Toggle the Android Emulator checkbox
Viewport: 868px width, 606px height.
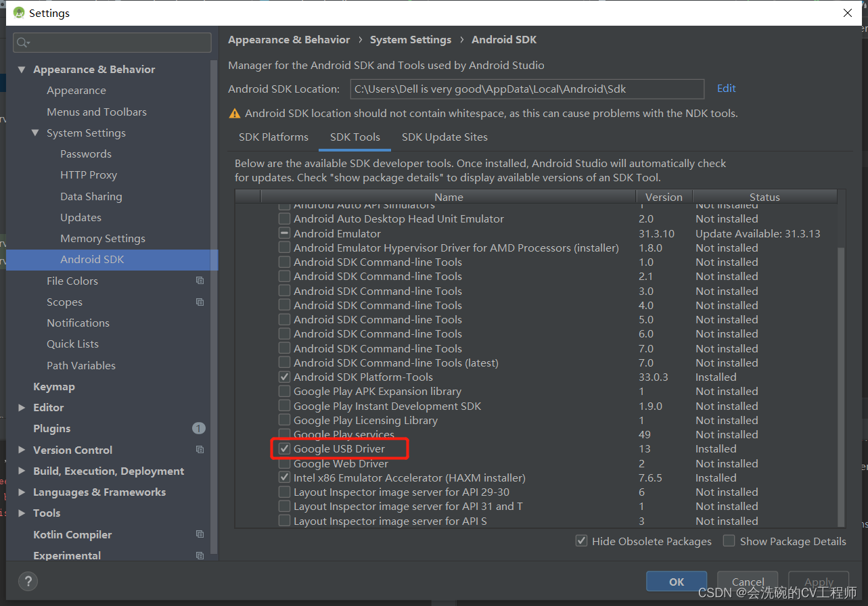(284, 233)
